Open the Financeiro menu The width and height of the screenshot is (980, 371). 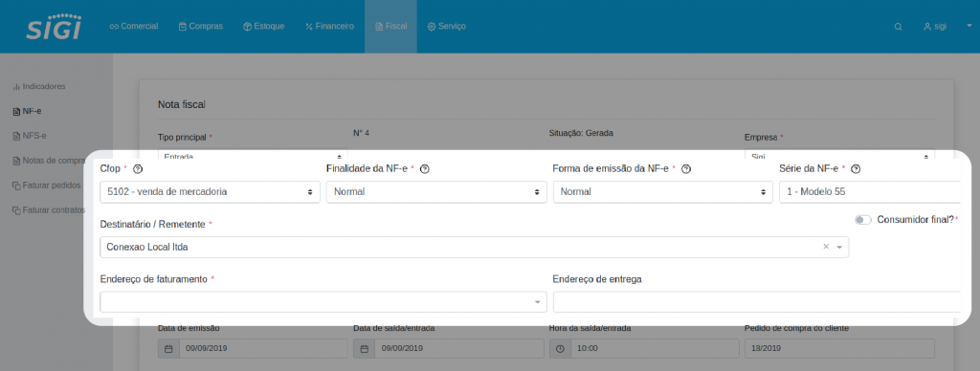329,26
